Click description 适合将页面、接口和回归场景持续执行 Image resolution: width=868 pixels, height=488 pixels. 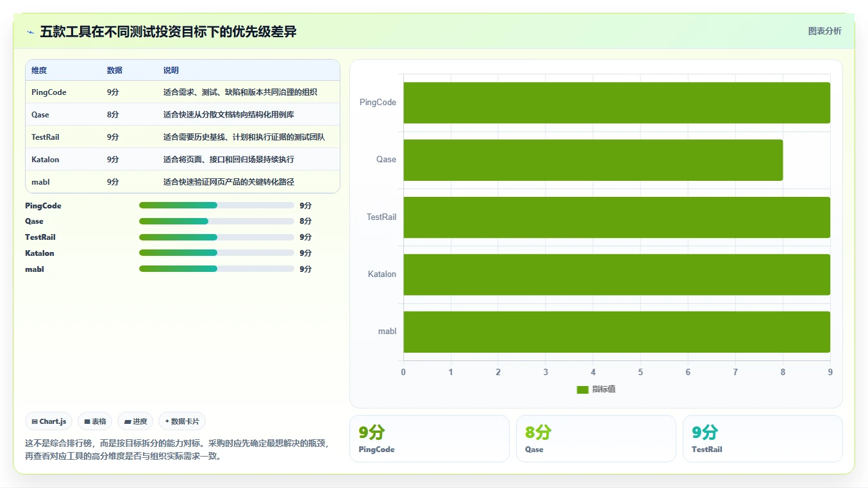click(229, 159)
